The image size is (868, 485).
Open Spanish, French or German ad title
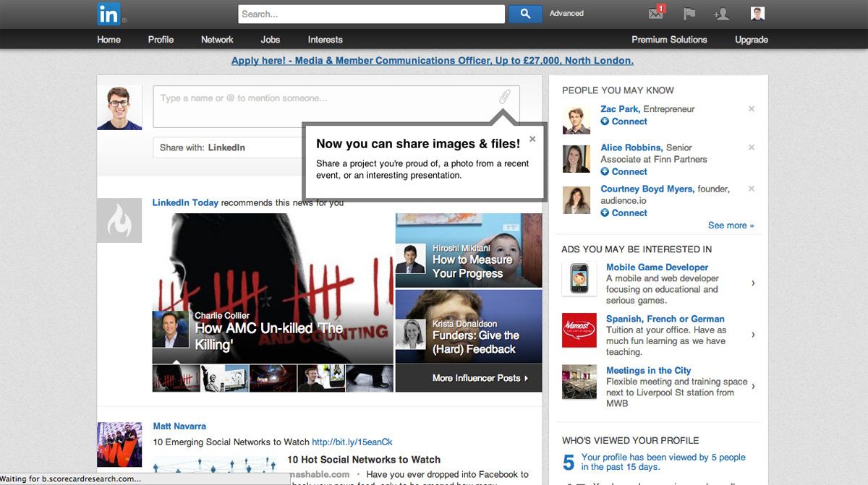click(665, 319)
